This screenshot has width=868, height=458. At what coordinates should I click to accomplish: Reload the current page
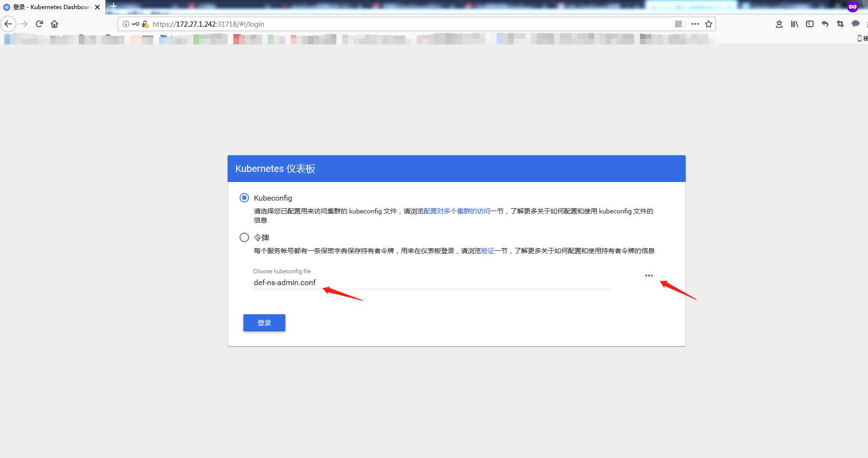39,24
